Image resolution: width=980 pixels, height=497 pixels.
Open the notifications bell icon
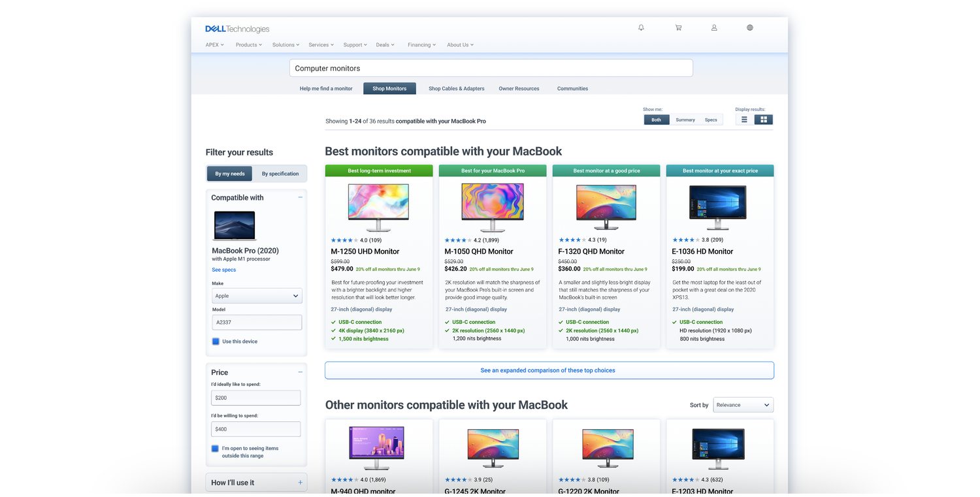click(641, 28)
